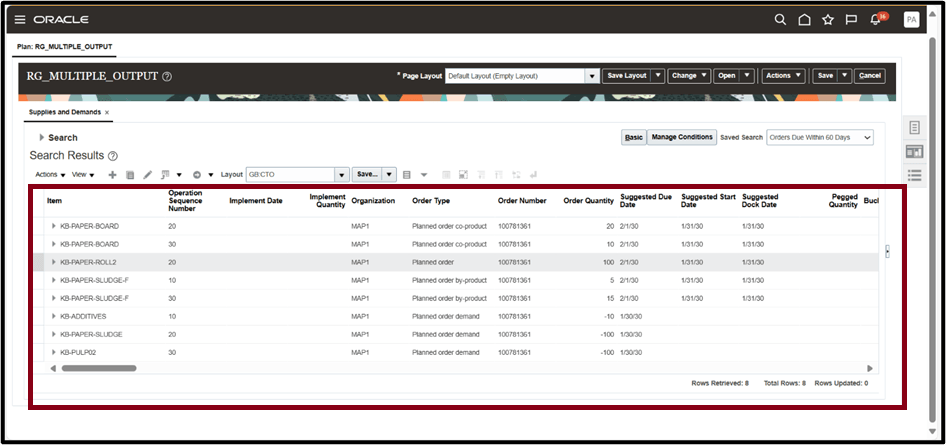
Task: Select the Plan: RG_MULTIPLE_OUTPUT tab
Action: 64,46
